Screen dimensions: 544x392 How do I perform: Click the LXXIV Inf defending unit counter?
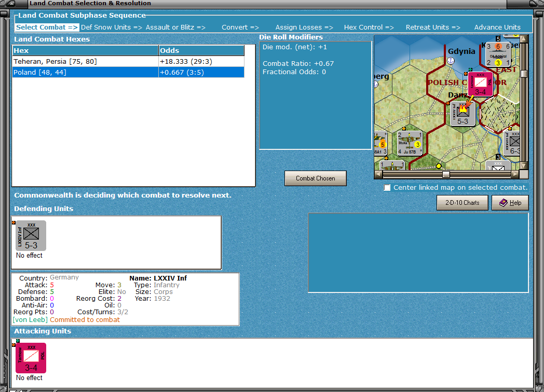[31, 236]
